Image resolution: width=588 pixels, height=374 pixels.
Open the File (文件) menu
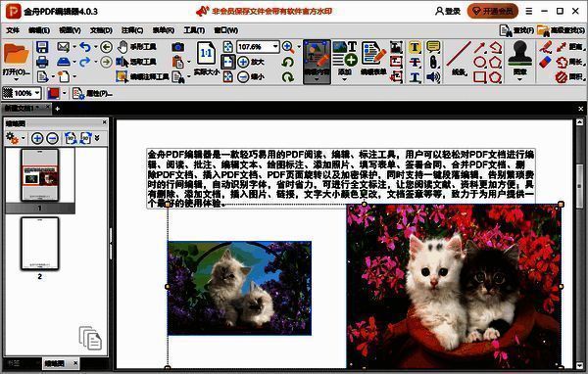point(13,30)
